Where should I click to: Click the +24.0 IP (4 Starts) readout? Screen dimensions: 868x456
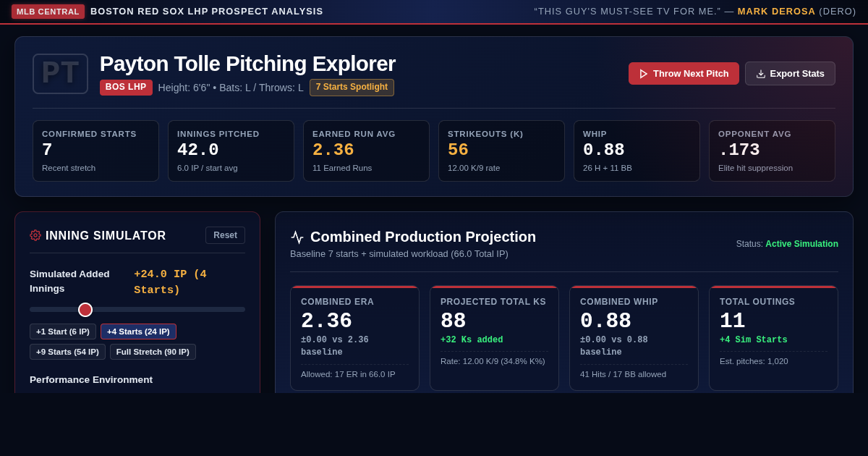(170, 282)
